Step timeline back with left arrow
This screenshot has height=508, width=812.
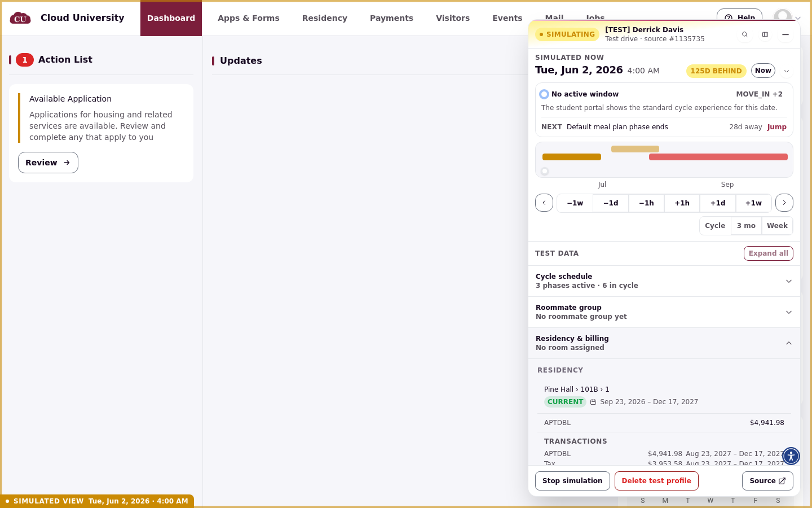tap(544, 203)
